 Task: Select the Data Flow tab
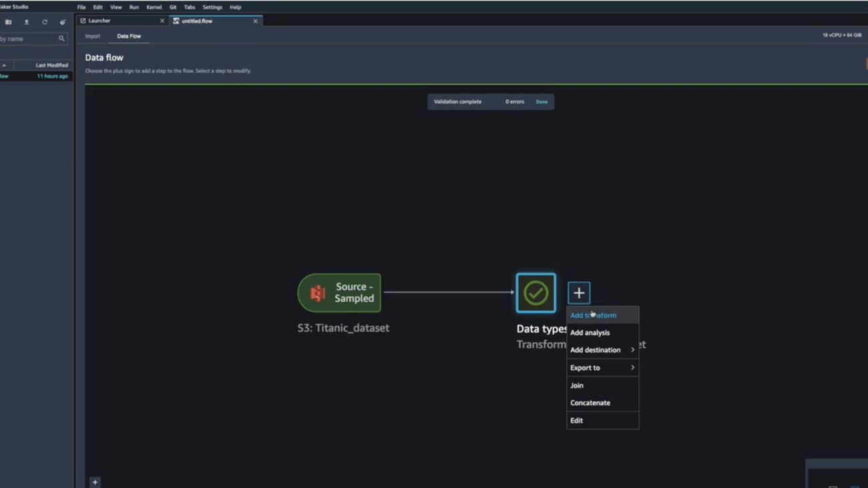pos(129,36)
